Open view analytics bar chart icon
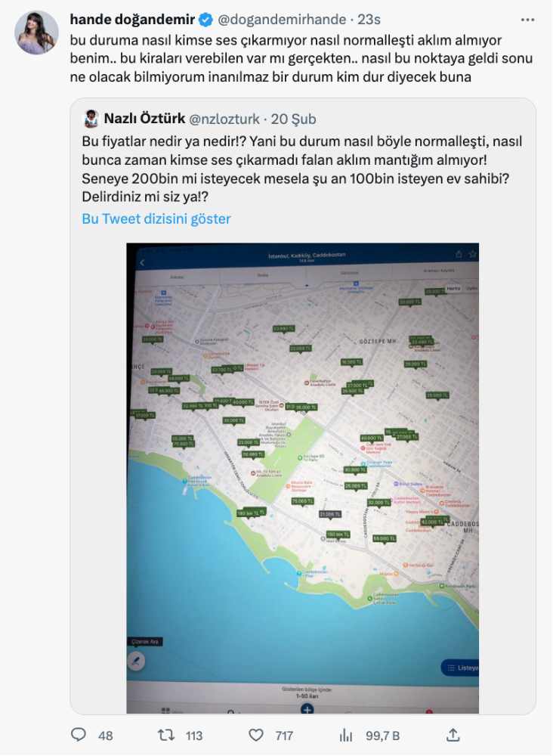This screenshot has height=756, width=553. click(346, 735)
